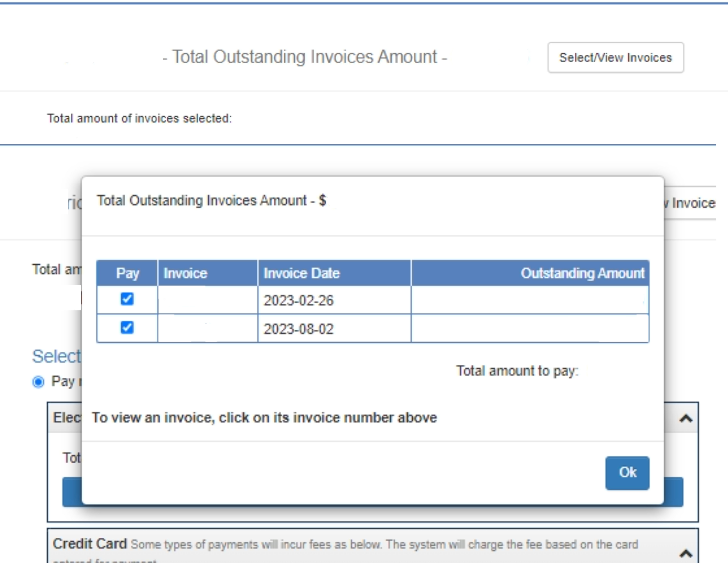Uncheck the Pay checkbox for 2023-02-26 invoice

[x=127, y=299]
